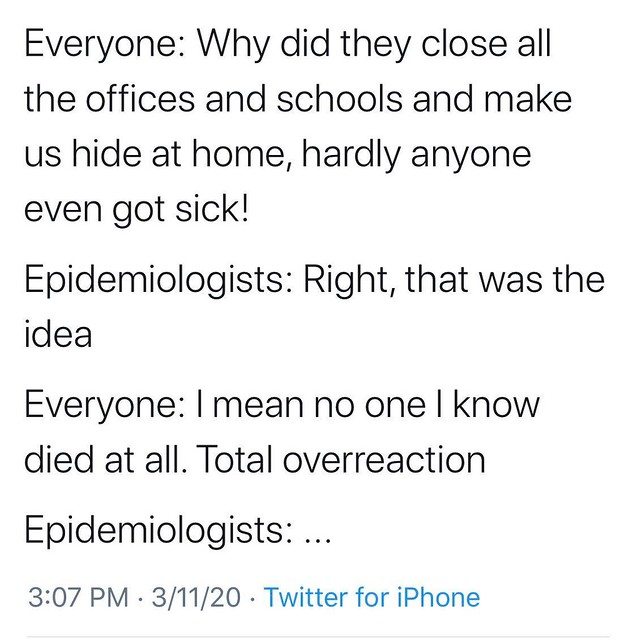
Task: Click the line "Everyone: I mean no one I know"
Action: point(280,406)
